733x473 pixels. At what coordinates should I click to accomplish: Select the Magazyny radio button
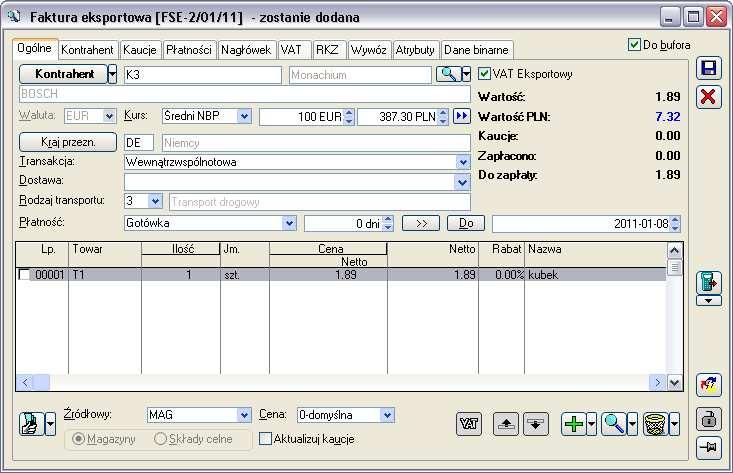click(x=78, y=439)
